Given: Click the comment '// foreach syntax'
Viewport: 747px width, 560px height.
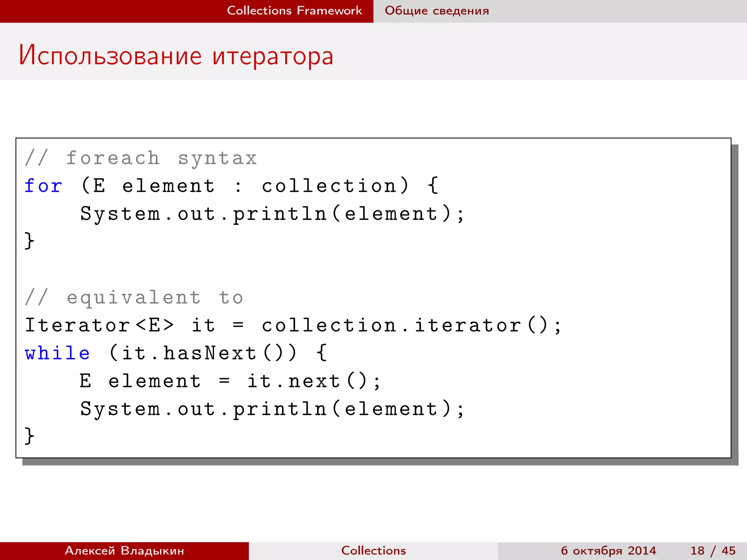Looking at the screenshot, I should point(141,158).
